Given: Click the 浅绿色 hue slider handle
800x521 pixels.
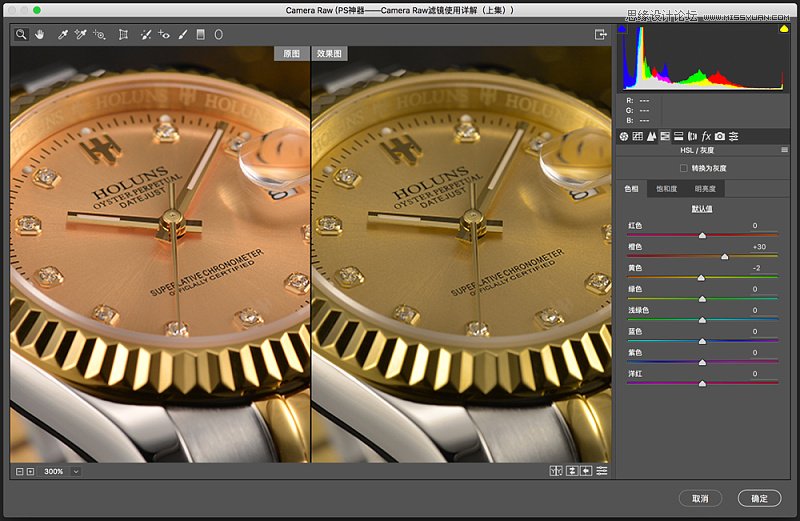Looking at the screenshot, I should (x=702, y=320).
